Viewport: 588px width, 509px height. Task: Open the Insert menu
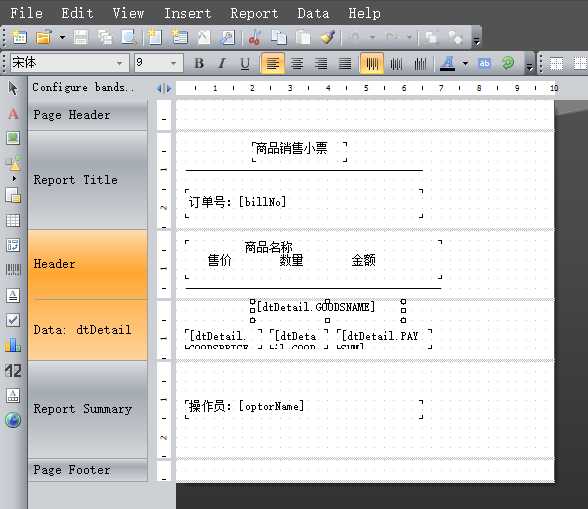coord(188,13)
